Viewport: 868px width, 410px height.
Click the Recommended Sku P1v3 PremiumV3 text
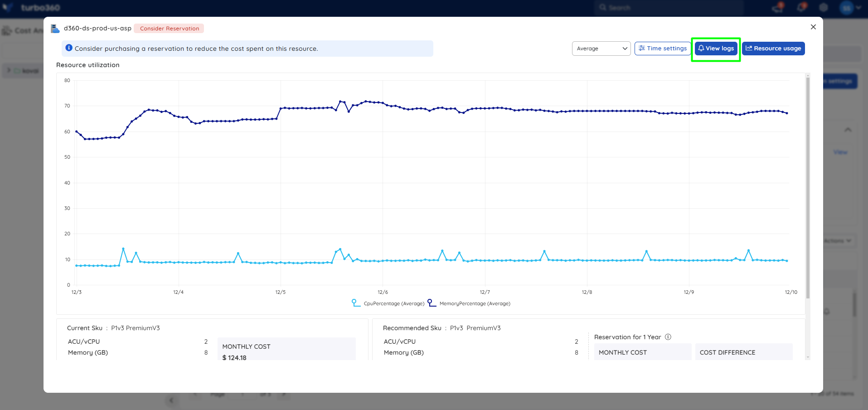[x=442, y=328]
